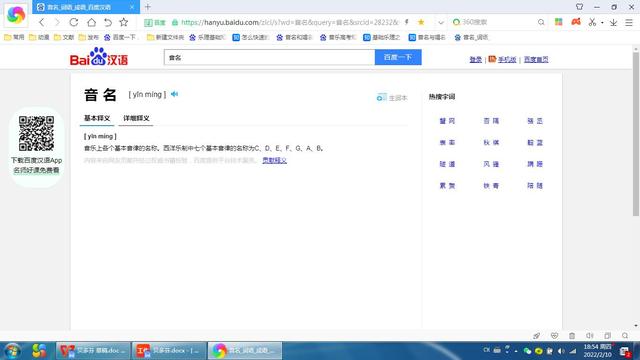Open the 新建文件夹 bookmarks folder

click(x=165, y=37)
